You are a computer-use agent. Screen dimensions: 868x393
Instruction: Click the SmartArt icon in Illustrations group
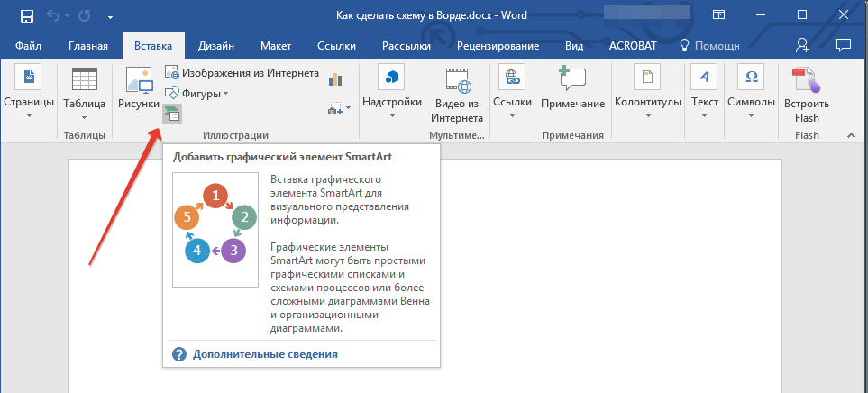pyautogui.click(x=171, y=113)
